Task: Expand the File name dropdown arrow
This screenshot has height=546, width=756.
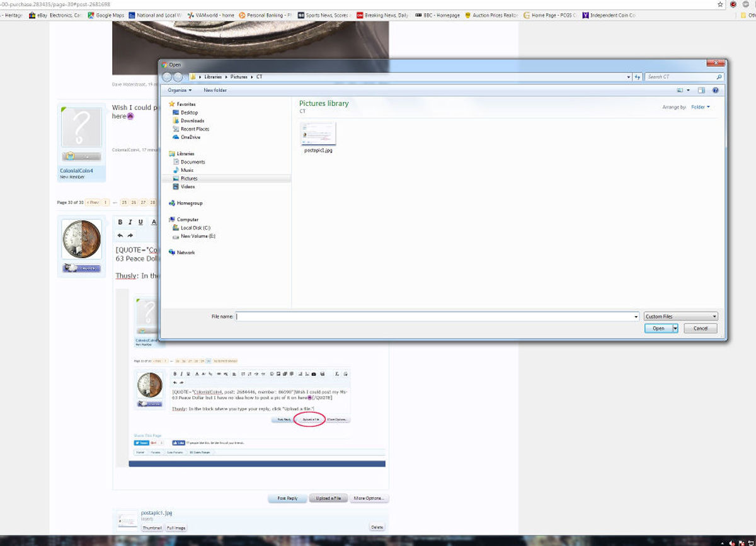Action: pyautogui.click(x=636, y=316)
